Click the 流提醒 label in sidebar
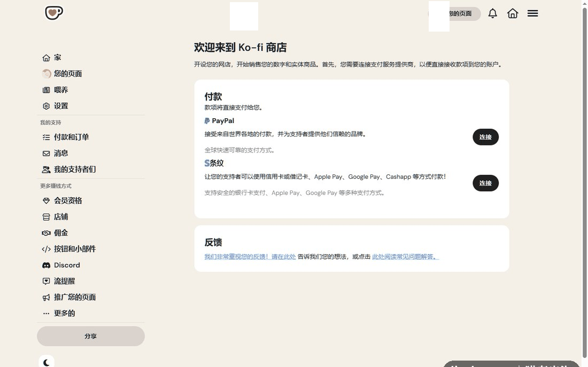 [64, 281]
